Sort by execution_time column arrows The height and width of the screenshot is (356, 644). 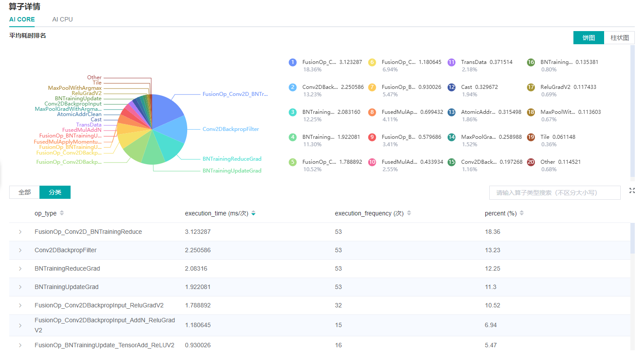(253, 213)
